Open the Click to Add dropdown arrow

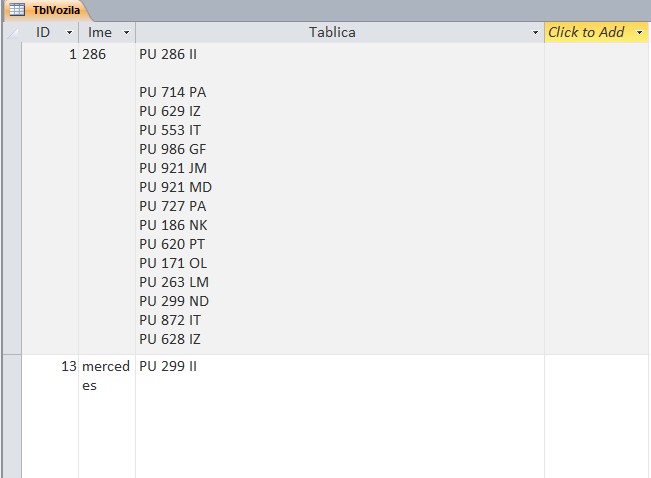click(639, 33)
